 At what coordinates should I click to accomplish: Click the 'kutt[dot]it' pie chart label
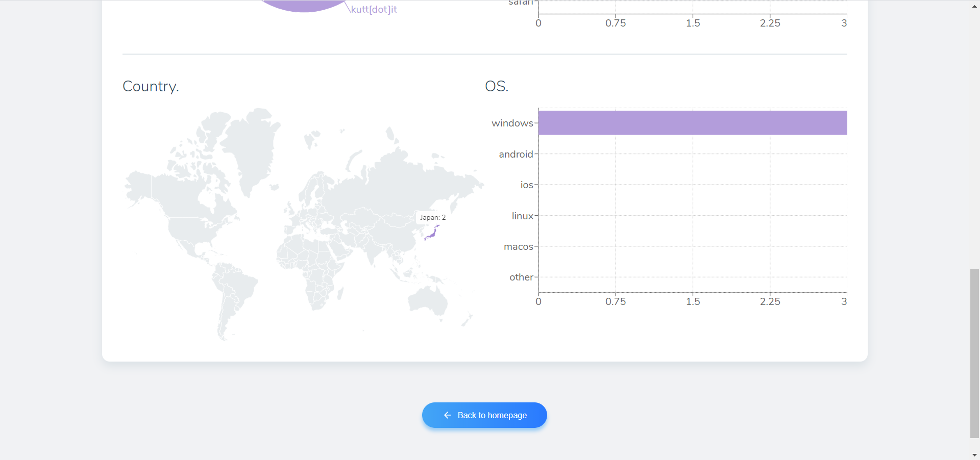pos(374,9)
